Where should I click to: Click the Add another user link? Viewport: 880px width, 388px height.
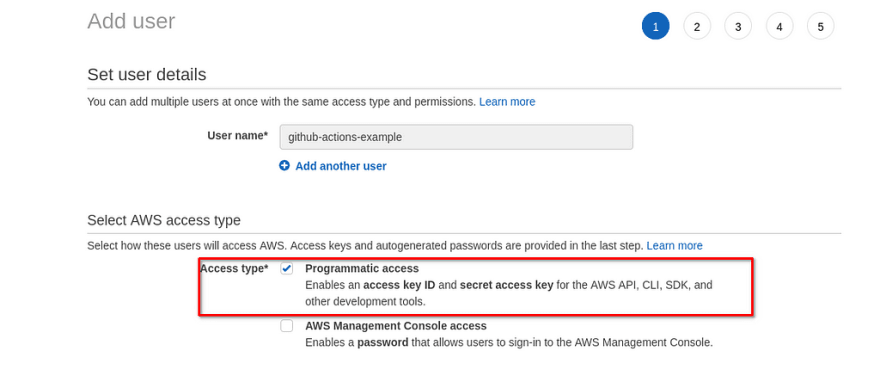[x=341, y=166]
